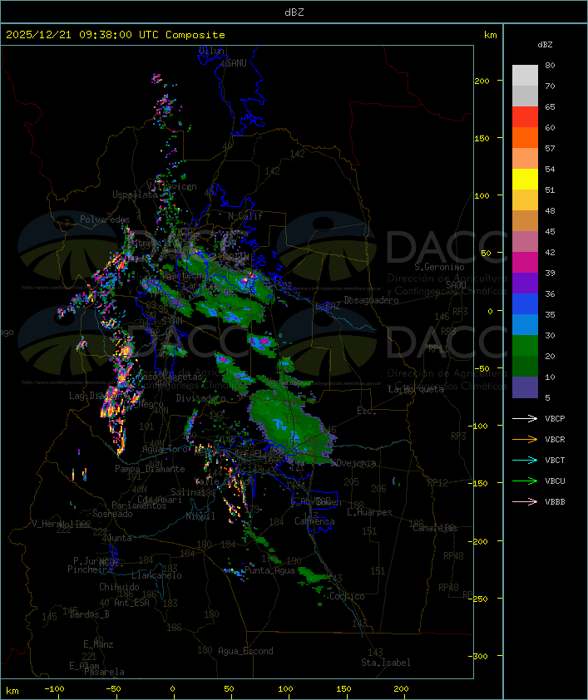Click the Punta_Agua place label

pyautogui.click(x=269, y=570)
